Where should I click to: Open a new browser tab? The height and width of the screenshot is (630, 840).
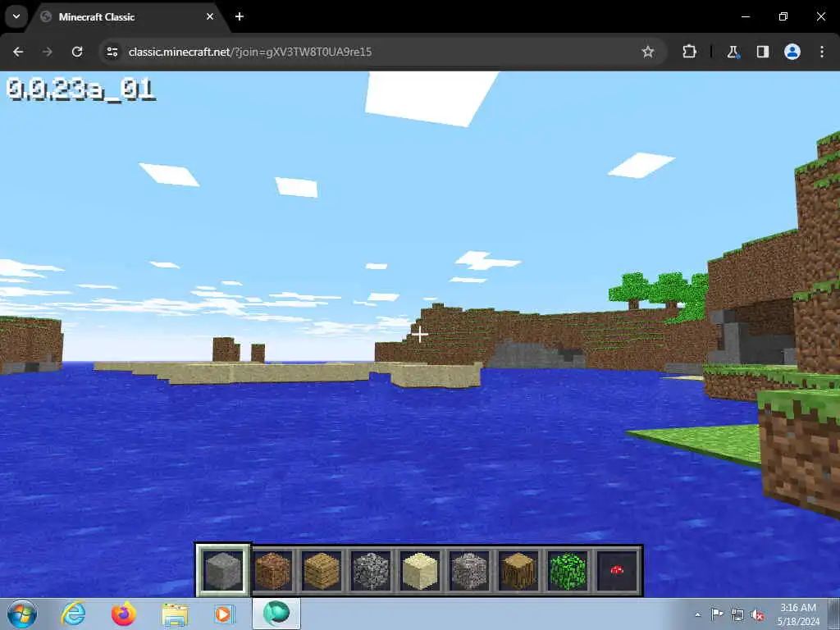pos(240,16)
